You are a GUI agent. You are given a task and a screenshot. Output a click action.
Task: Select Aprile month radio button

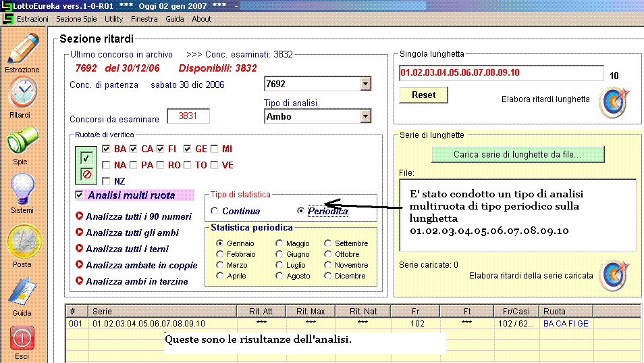coord(220,276)
